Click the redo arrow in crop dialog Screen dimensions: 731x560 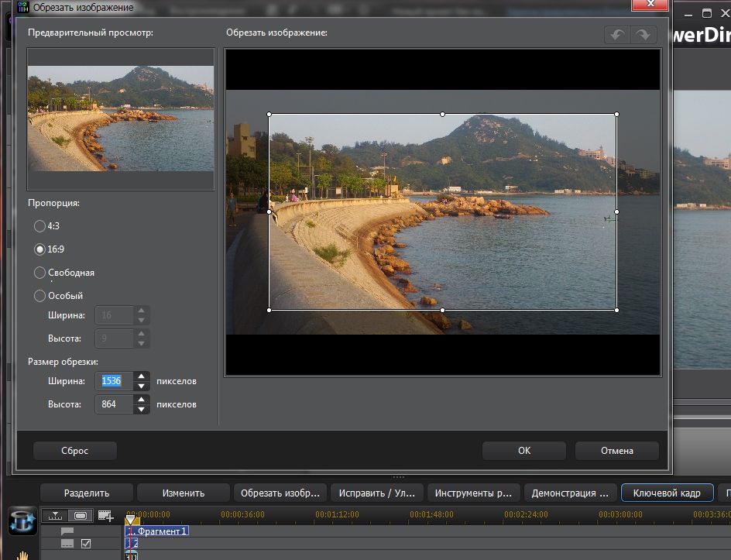(643, 36)
